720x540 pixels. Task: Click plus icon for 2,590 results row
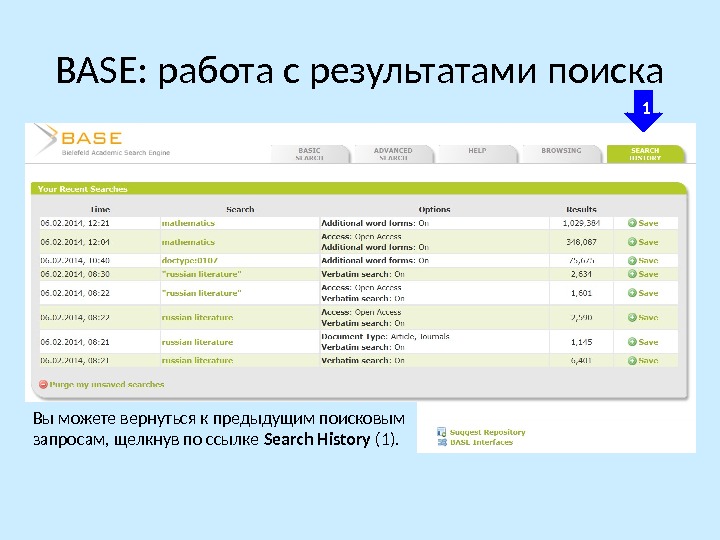[x=632, y=317]
